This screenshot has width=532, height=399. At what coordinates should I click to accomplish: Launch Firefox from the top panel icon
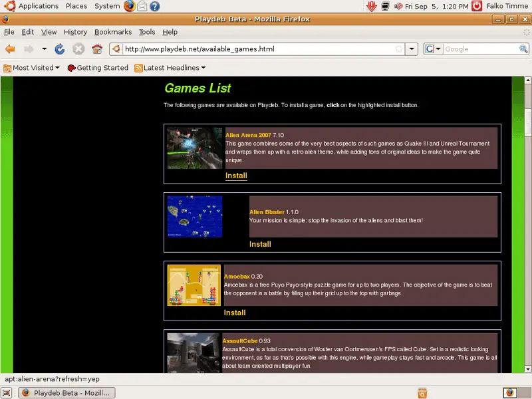point(129,6)
